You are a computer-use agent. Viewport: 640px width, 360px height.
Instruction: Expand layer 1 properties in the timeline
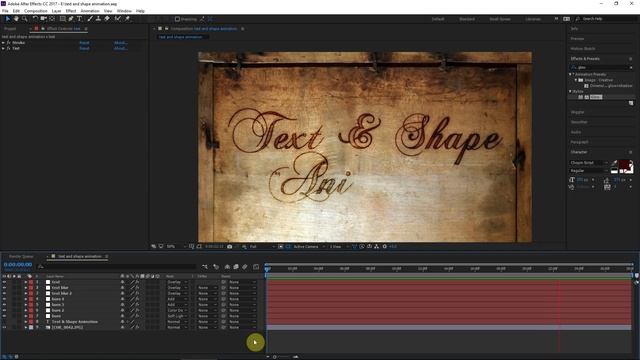(25, 282)
